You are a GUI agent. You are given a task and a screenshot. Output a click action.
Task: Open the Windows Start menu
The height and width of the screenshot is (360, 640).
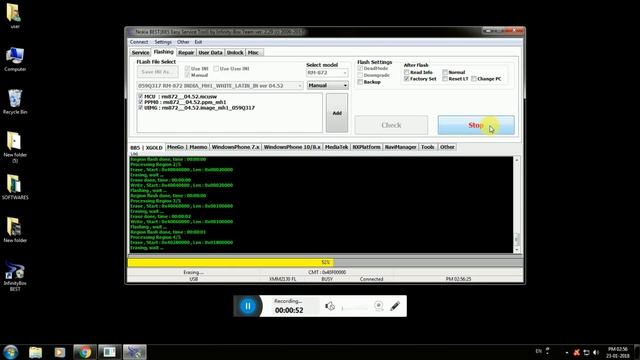pos(11,352)
